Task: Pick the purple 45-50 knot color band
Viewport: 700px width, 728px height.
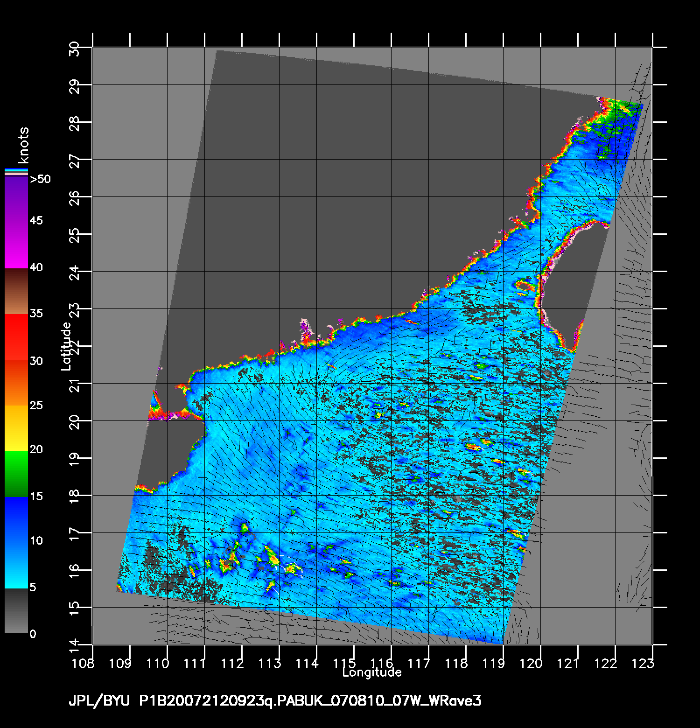Action: pyautogui.click(x=16, y=200)
